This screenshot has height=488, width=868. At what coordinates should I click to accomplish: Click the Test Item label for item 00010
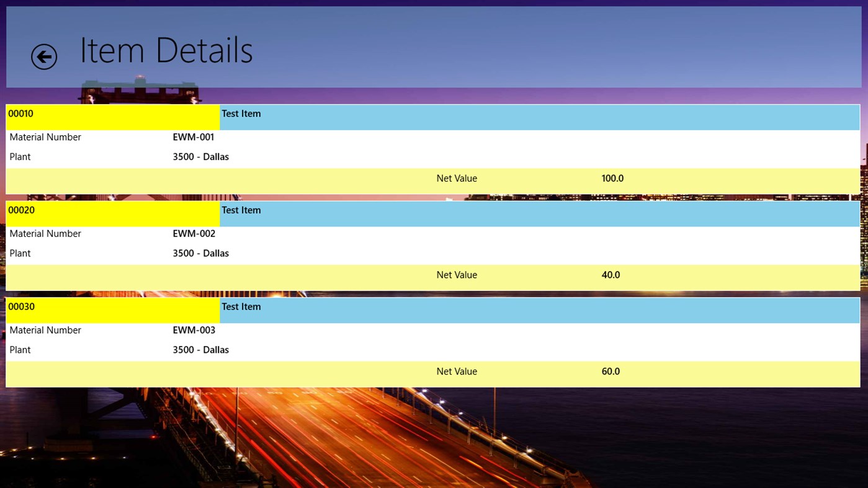tap(241, 113)
